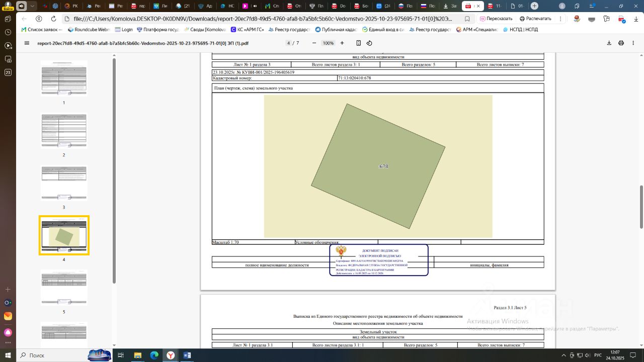Go back with the browser arrow

tap(24, 19)
